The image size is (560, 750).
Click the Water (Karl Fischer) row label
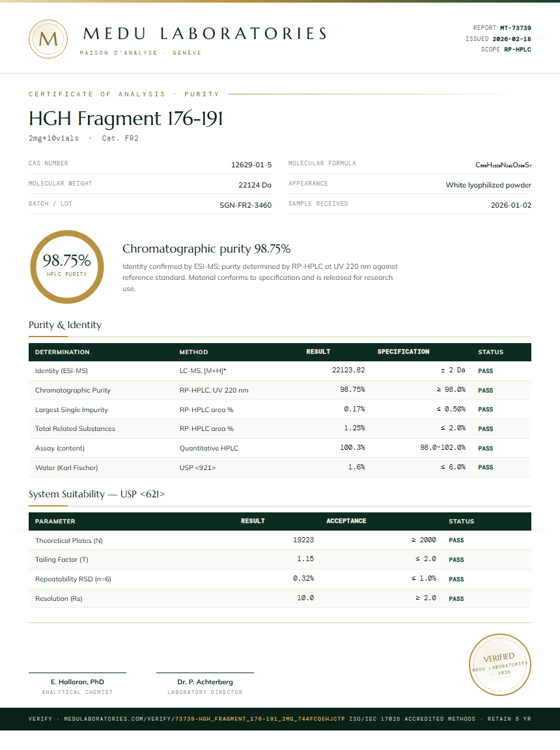[66, 468]
